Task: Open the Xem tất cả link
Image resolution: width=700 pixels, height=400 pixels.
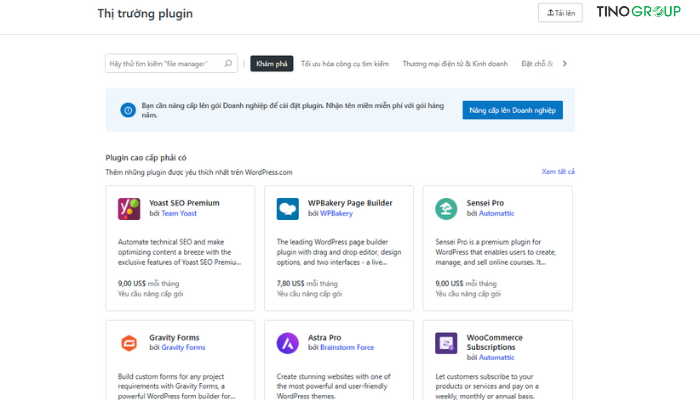Action: click(558, 171)
